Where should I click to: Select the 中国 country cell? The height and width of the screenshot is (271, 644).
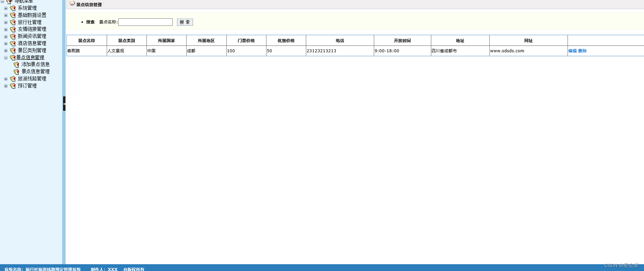click(167, 51)
